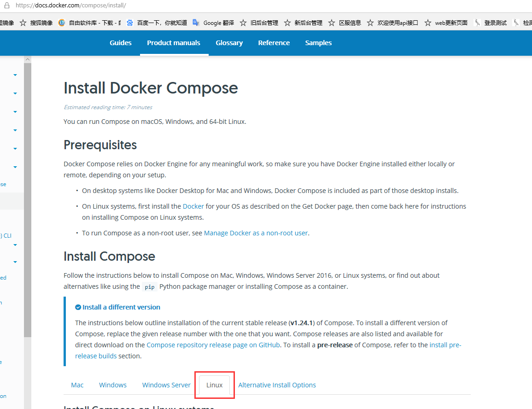Viewport: 532px width, 409px height.
Task: Open the Alternative Install Options tab
Action: (277, 385)
